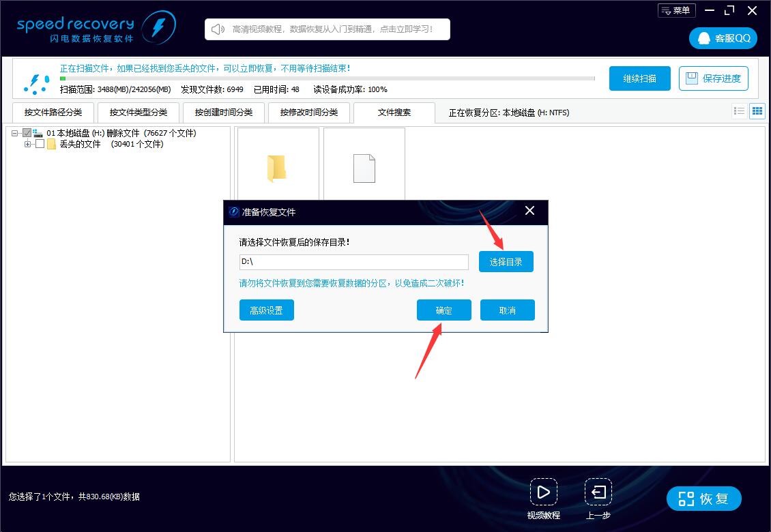The width and height of the screenshot is (771, 532).
Task: Open the 按文件类型分类 tab
Action: tap(139, 112)
